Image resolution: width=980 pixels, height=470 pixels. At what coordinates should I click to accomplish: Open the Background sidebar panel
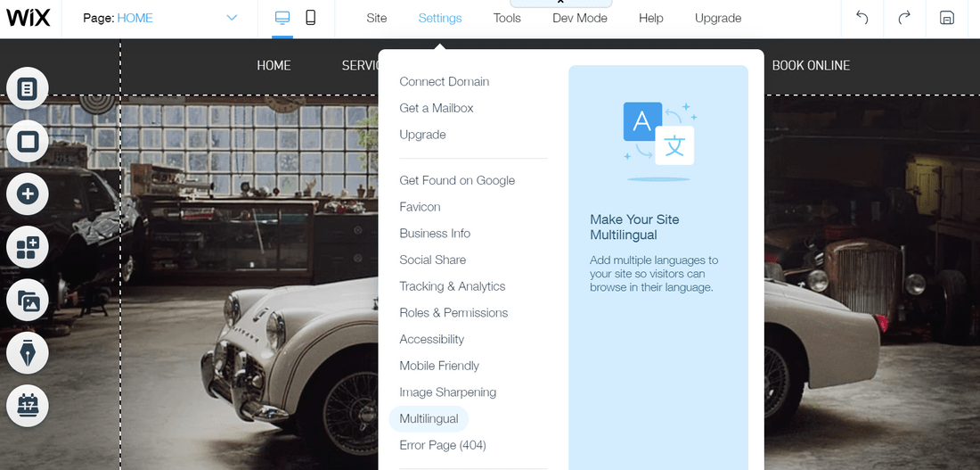click(28, 141)
